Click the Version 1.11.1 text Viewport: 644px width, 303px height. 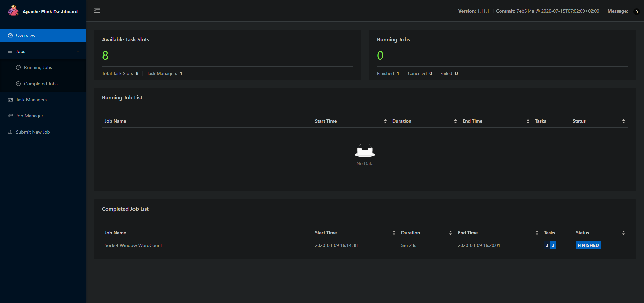[474, 11]
